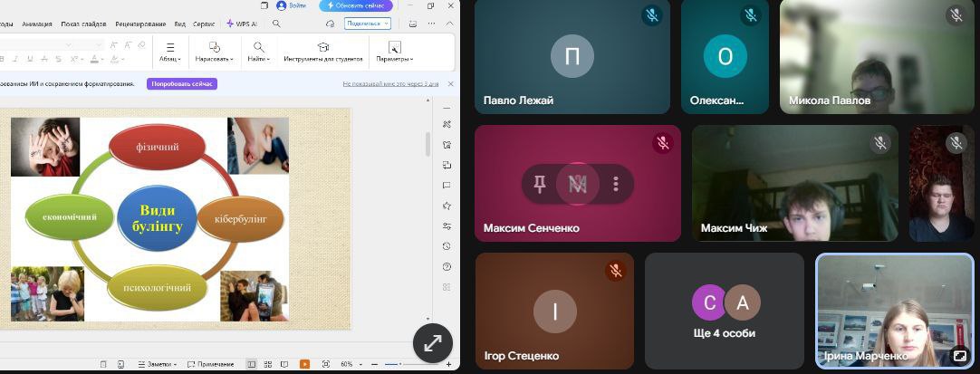Click the expand fullscreen arrow button
The width and height of the screenshot is (980, 374).
click(433, 342)
